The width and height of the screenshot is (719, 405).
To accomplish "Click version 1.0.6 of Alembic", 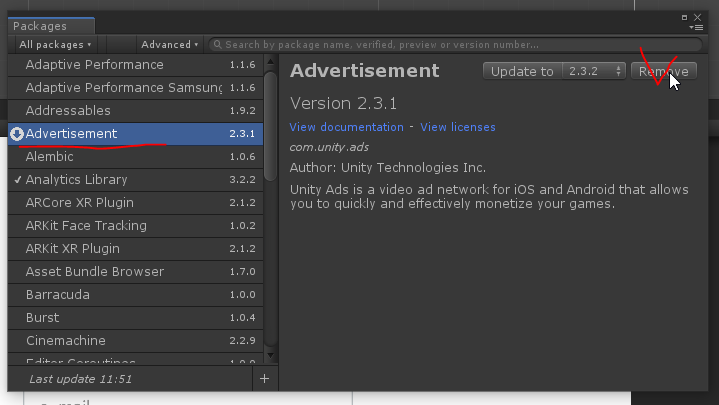I will [x=242, y=156].
